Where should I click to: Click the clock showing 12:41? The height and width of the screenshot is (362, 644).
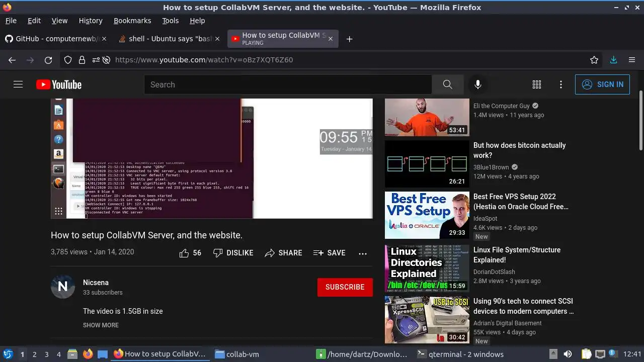pyautogui.click(x=632, y=354)
